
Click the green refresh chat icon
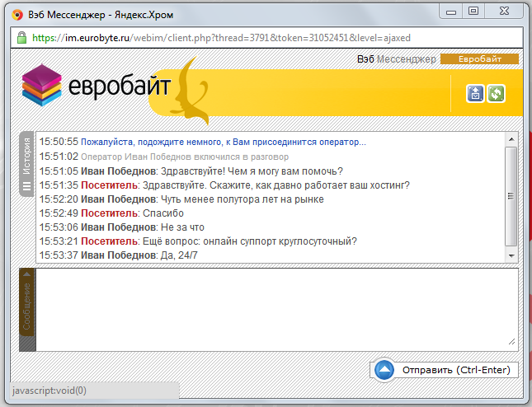(496, 94)
